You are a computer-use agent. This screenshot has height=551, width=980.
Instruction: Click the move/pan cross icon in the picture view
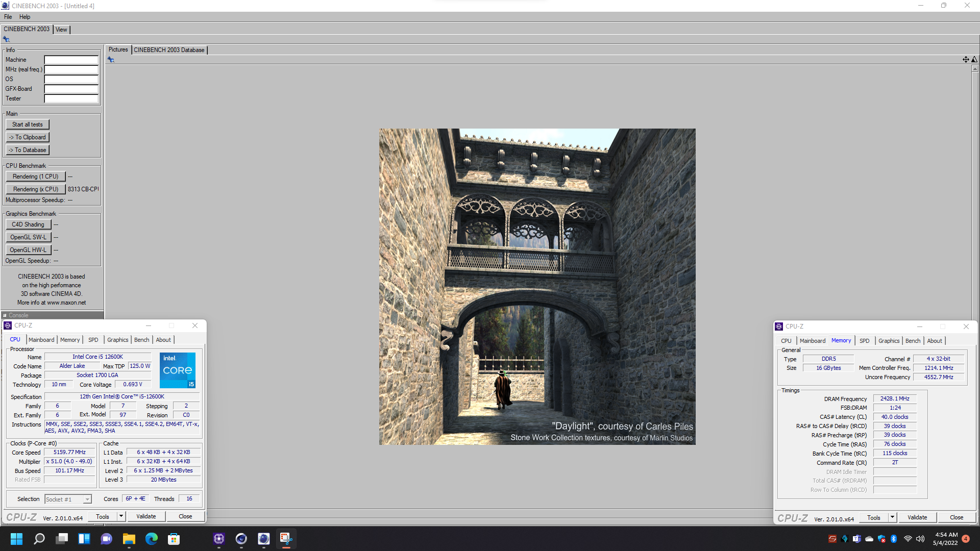click(966, 60)
